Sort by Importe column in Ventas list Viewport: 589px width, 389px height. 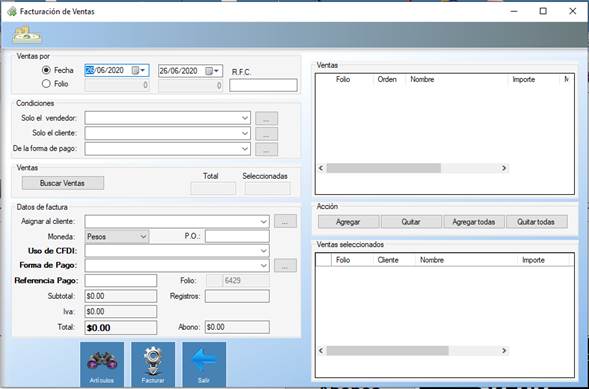(524, 79)
